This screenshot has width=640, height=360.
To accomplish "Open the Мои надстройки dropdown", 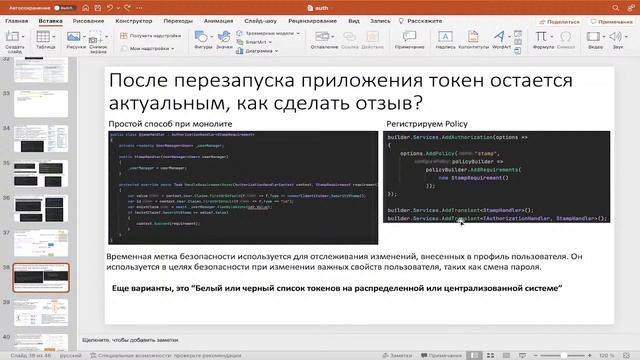I will [x=148, y=49].
